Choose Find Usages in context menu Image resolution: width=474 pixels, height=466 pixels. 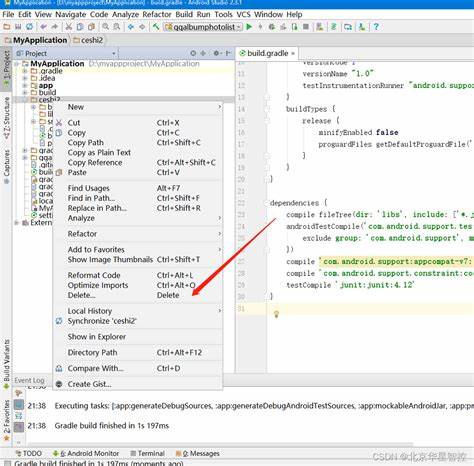point(138,188)
